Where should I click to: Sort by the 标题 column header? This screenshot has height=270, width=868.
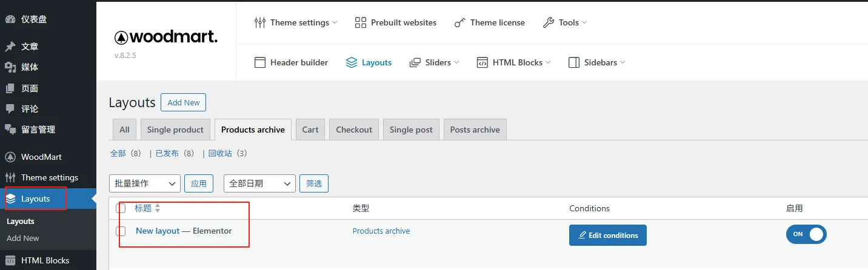(x=143, y=208)
